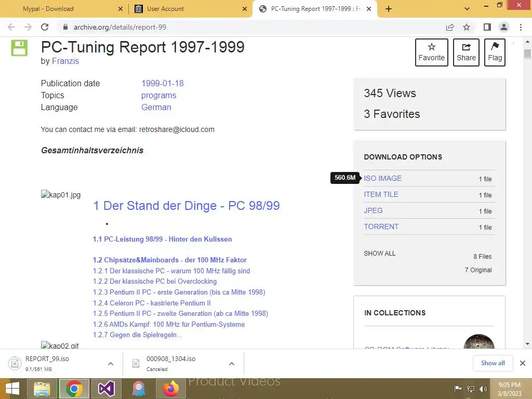Click scrollbar down arrow
Image resolution: width=532 pixels, height=399 pixels.
(527, 344)
